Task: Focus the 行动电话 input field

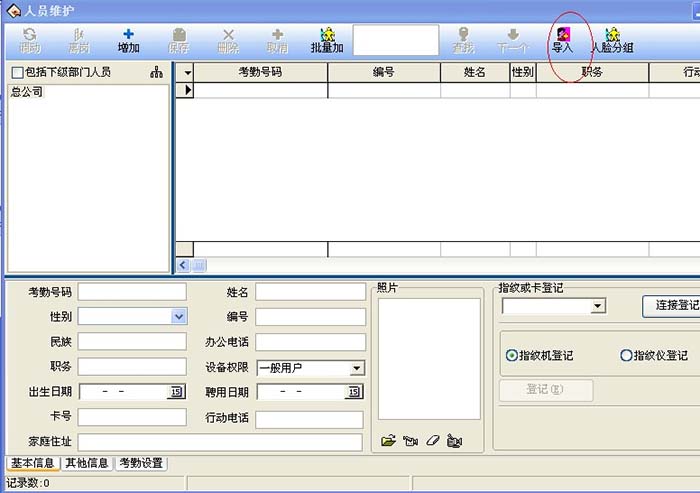Action: click(x=309, y=420)
